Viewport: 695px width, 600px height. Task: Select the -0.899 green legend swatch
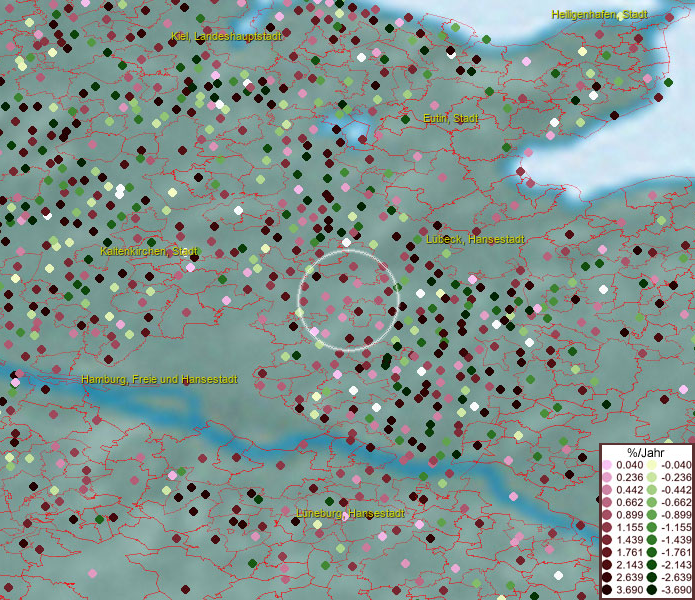pyautogui.click(x=652, y=515)
